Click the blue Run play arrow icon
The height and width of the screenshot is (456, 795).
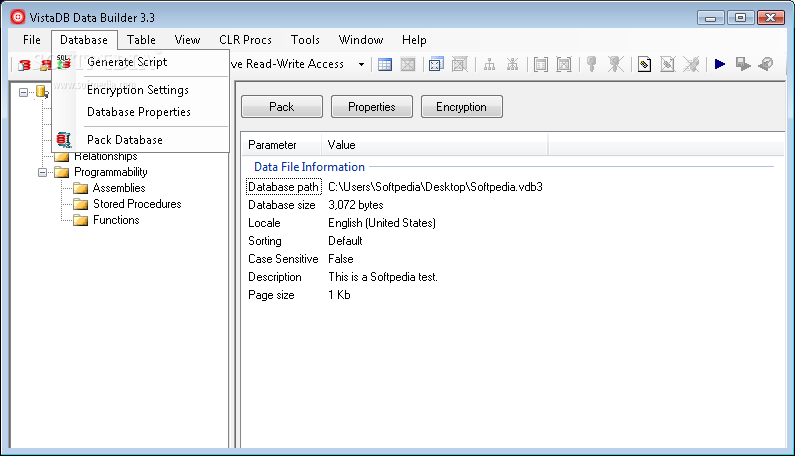click(719, 64)
